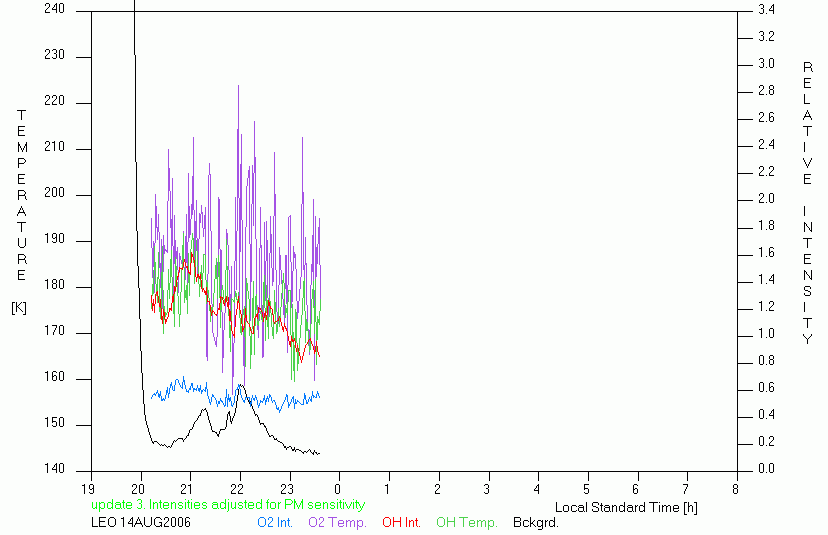
Task: Click the 210 temperature axis label
Action: pyautogui.click(x=54, y=146)
